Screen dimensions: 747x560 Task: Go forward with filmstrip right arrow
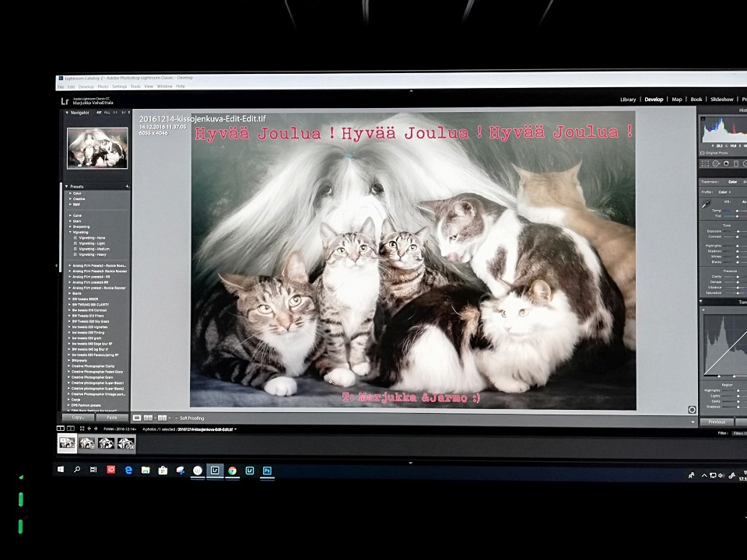point(96,429)
